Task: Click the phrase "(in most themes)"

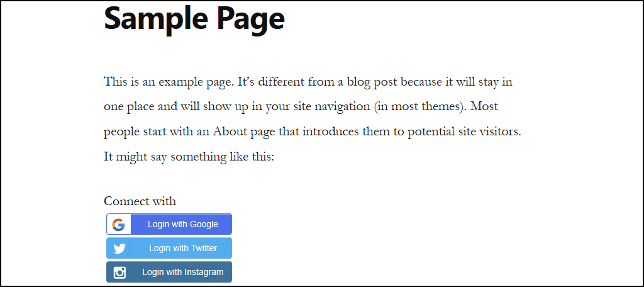Action: point(418,107)
